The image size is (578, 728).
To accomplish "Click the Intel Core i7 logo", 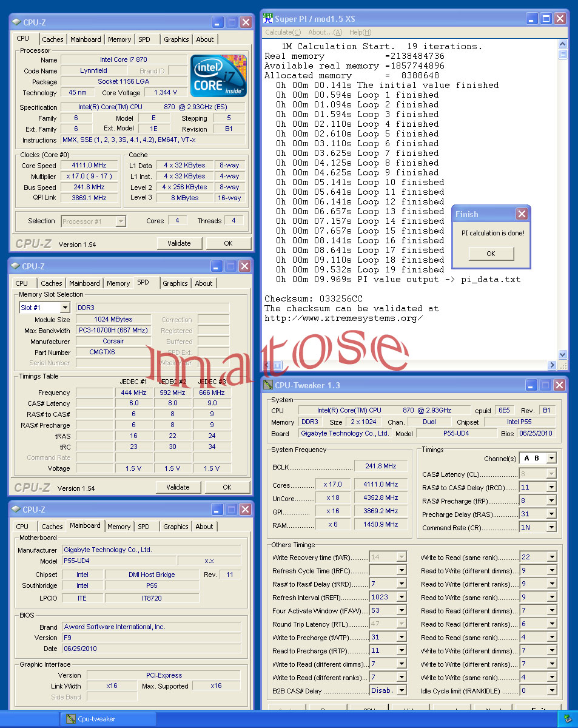I will (218, 76).
